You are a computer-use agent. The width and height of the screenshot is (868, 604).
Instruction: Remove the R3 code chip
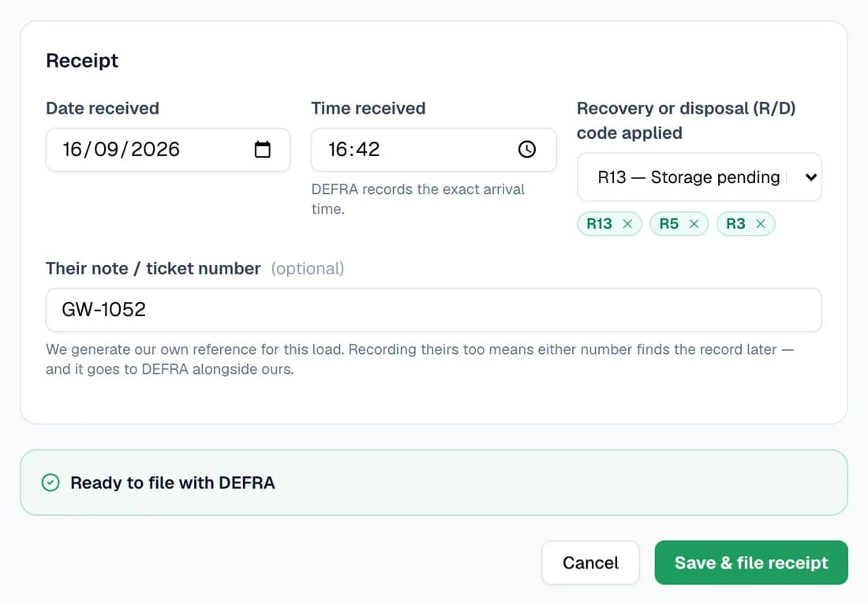(x=761, y=224)
